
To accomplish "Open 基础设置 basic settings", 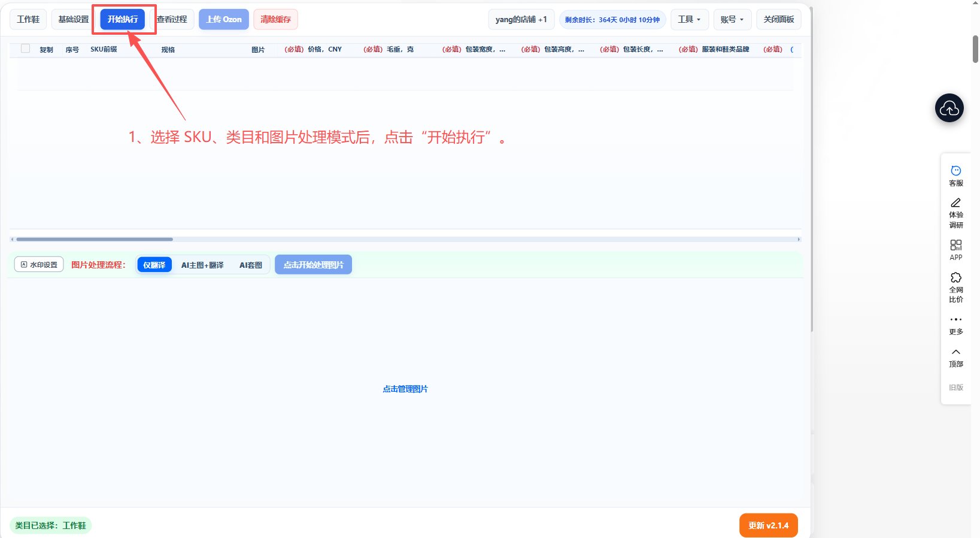I will click(74, 19).
